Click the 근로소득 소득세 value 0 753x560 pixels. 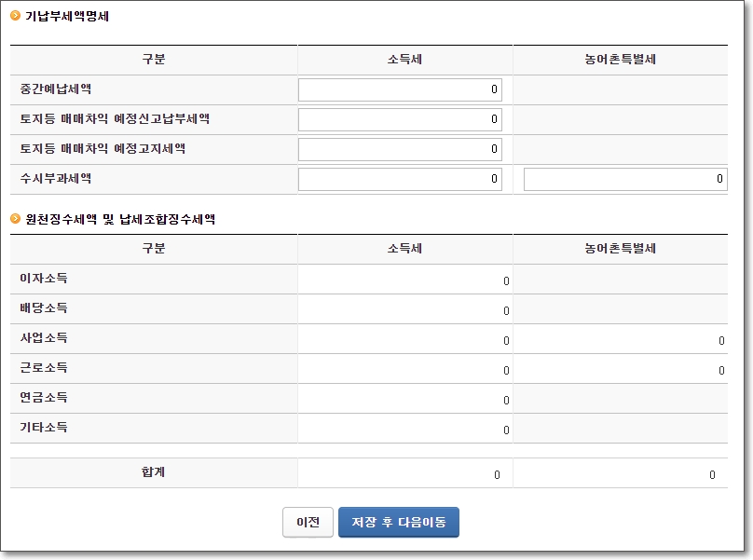pos(506,370)
